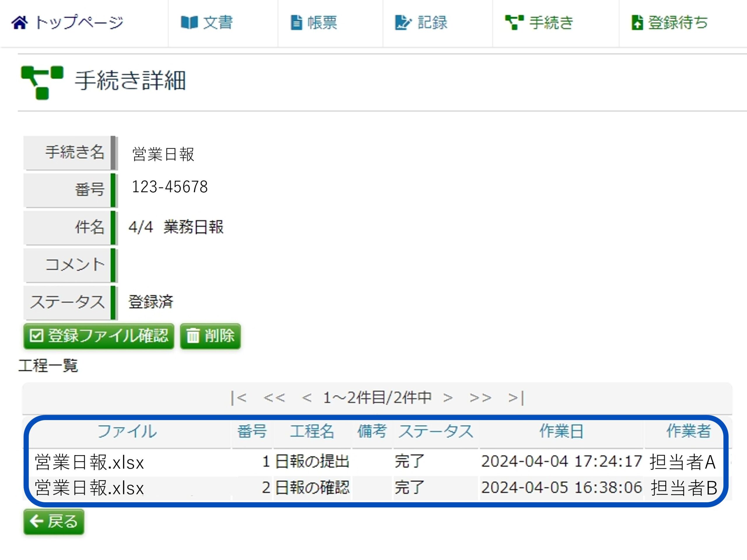Click the book icon next to 文書
Viewport: 747px width, 560px height.
tap(189, 23)
